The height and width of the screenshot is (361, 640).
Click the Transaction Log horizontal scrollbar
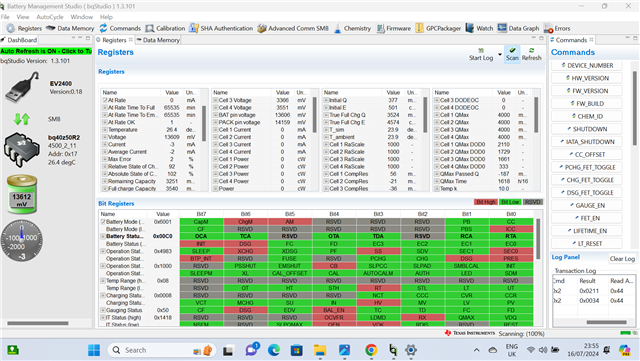coord(607,322)
